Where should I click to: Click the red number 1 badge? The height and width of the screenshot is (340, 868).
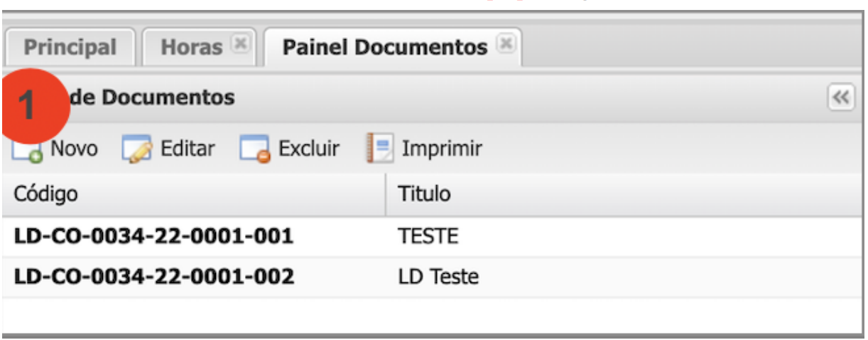[33, 106]
